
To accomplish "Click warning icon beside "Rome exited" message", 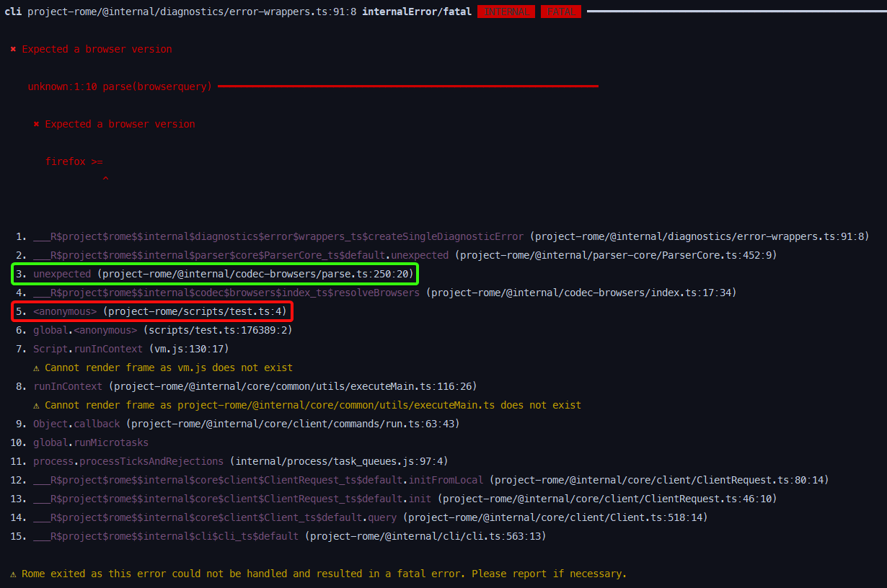I will 13,574.
